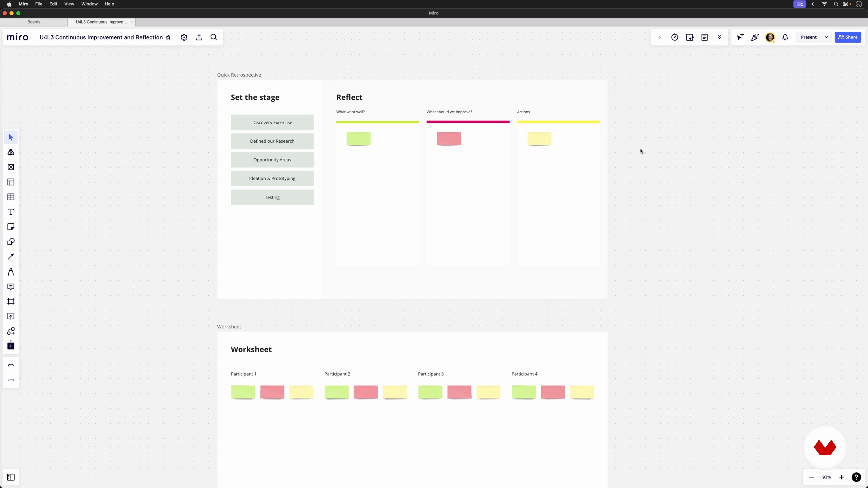Toggle the frames panel at bottom left
The height and width of the screenshot is (488, 868).
pyautogui.click(x=11, y=477)
